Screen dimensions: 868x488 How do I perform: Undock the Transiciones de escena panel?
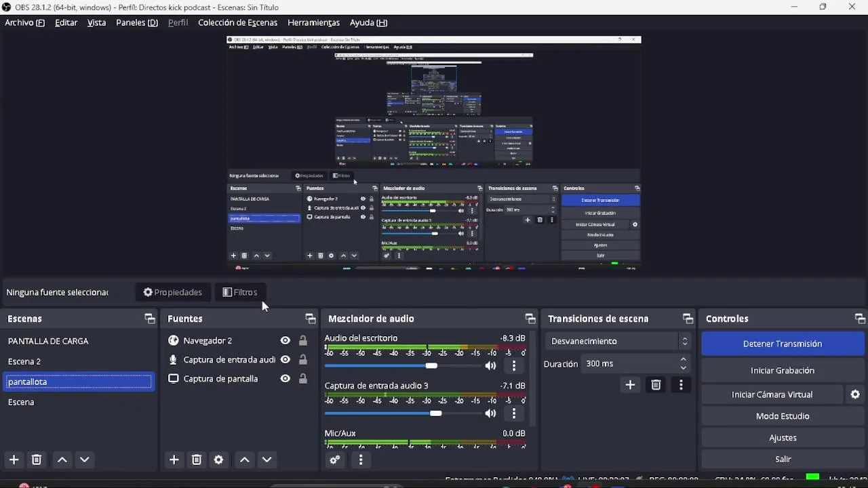coord(688,319)
